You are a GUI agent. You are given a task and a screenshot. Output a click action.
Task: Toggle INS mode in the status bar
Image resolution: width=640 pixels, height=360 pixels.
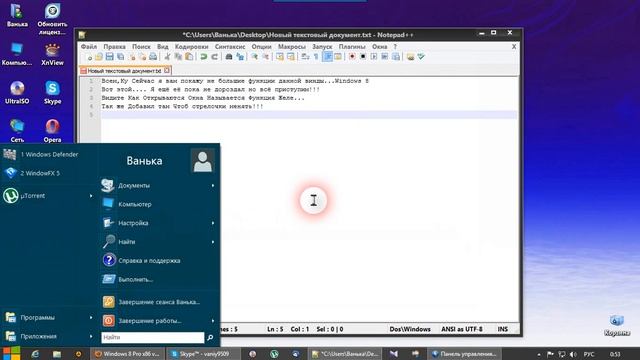(502, 329)
